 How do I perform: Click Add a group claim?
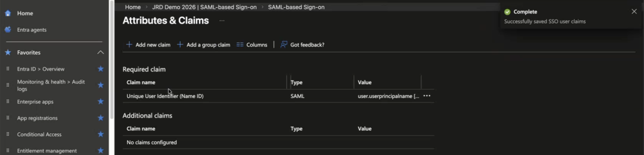pyautogui.click(x=203, y=45)
